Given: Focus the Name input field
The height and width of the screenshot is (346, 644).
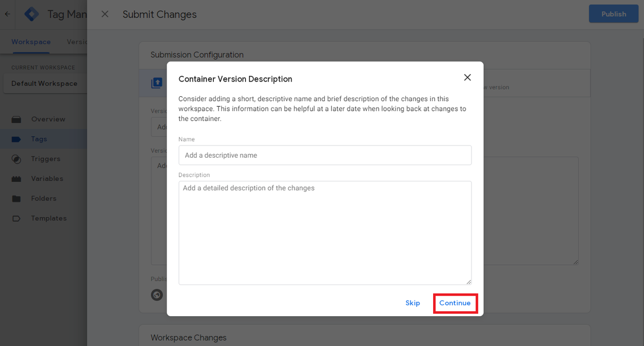Looking at the screenshot, I should point(325,155).
